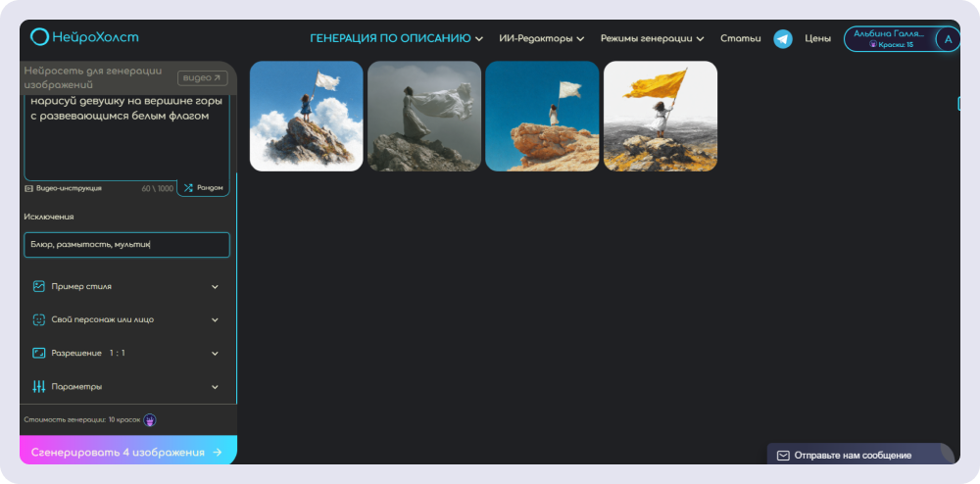Open the ИИ-Редакторы menu
980x484 pixels.
(541, 39)
